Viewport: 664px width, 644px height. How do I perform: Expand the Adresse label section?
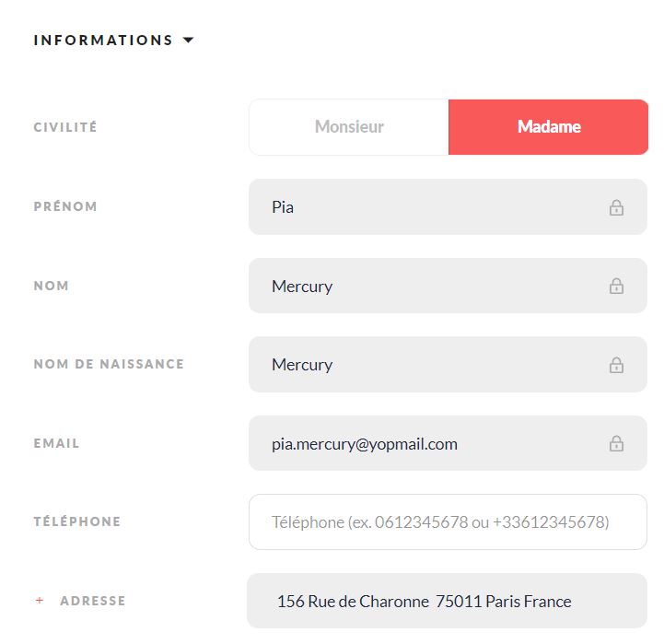(93, 601)
